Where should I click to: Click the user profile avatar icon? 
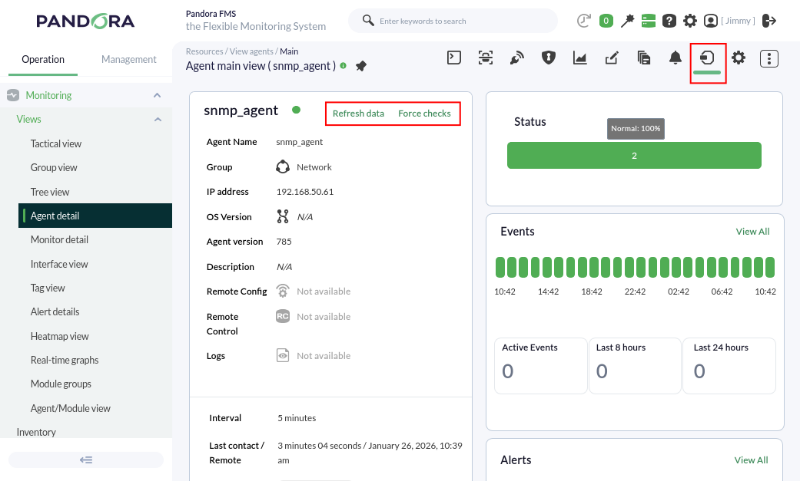pyautogui.click(x=711, y=21)
